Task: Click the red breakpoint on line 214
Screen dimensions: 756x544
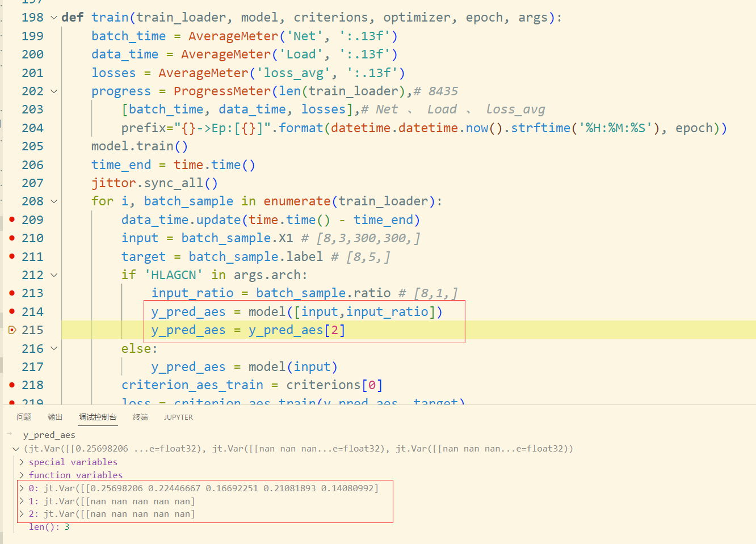Action: (x=12, y=311)
